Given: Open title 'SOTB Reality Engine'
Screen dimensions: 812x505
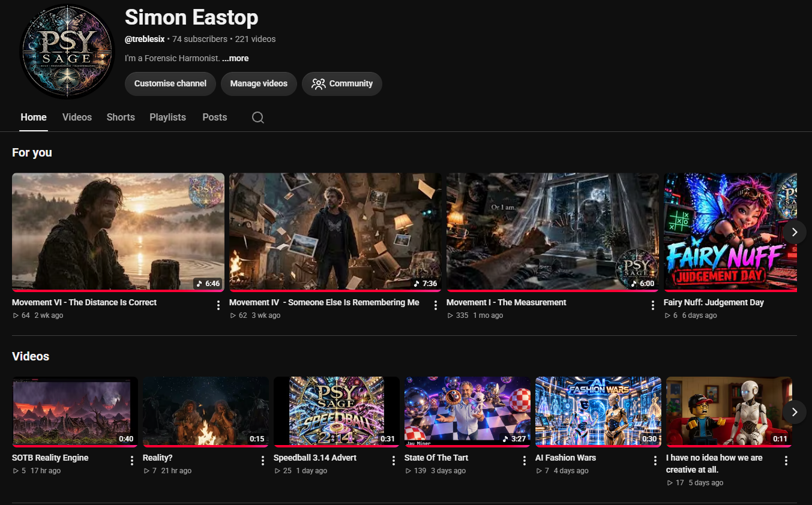Looking at the screenshot, I should pos(50,458).
